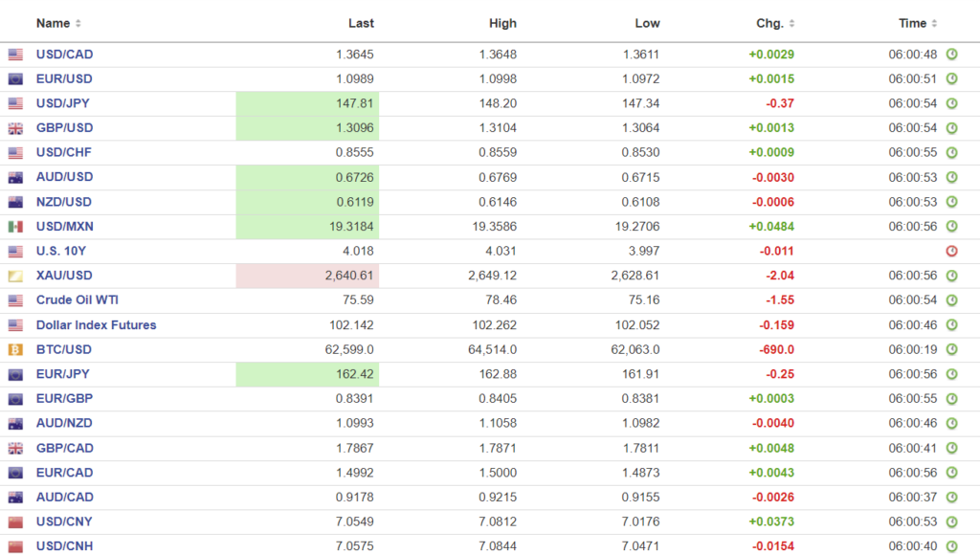Open the EUR/JPY pair link
Viewport: 980px width, 554px height.
click(64, 374)
